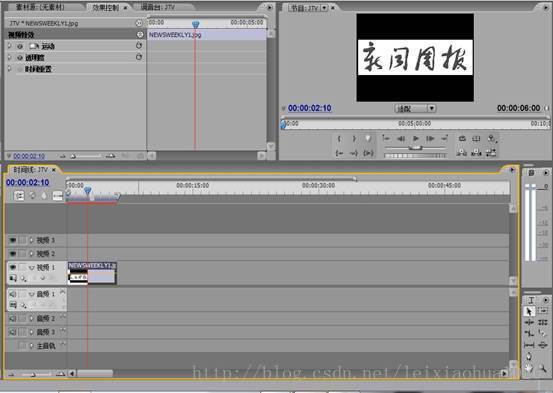Select the Selection arrow tool
Image resolution: width=553 pixels, height=393 pixels.
529,311
